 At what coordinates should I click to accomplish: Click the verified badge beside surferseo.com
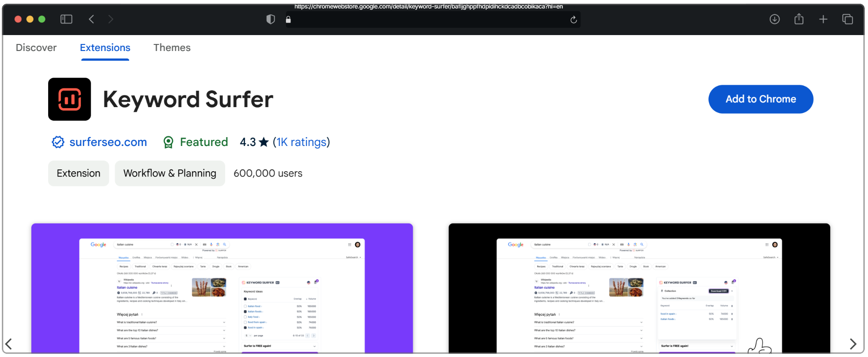tap(58, 142)
